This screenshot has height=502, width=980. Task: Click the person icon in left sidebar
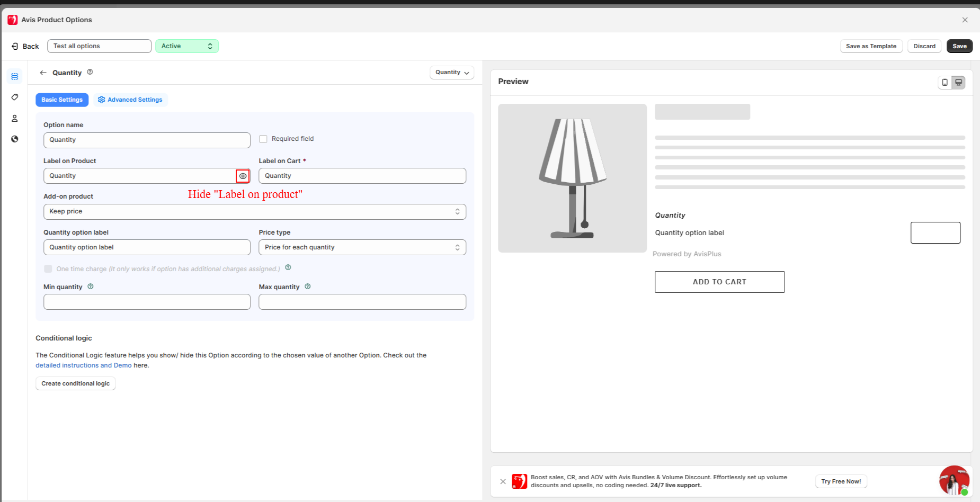point(15,118)
